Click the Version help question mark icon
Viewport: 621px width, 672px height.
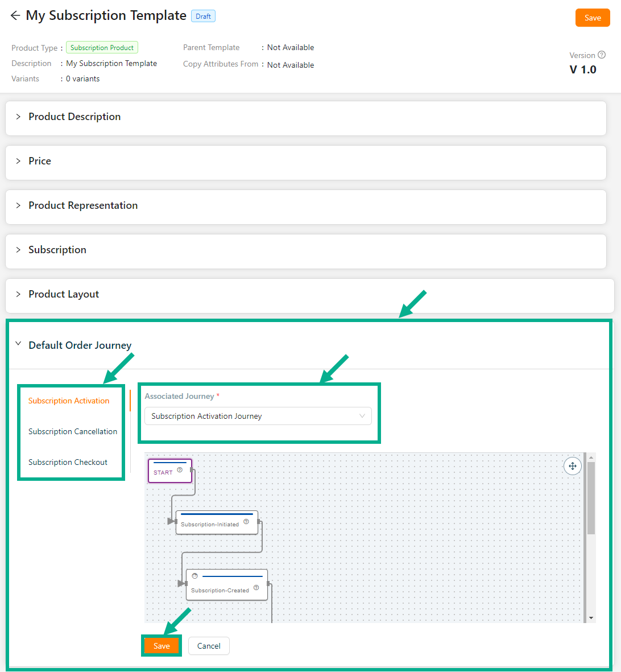pyautogui.click(x=602, y=55)
